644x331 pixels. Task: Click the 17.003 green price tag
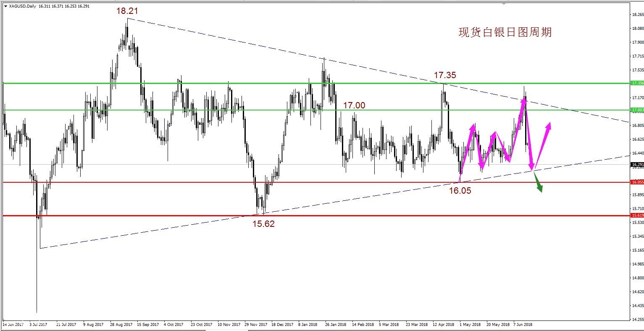637,110
